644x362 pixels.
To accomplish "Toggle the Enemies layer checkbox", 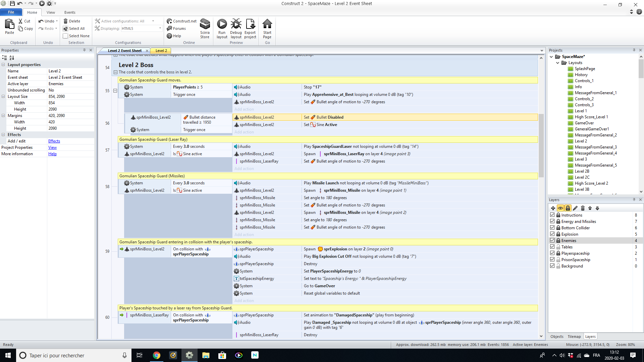I will (x=552, y=240).
